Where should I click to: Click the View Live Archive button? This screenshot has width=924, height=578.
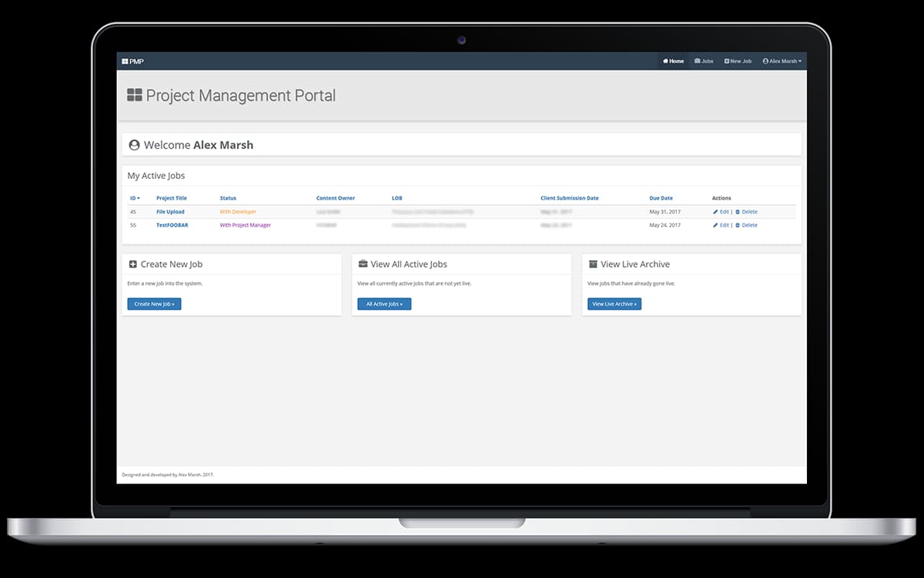[x=614, y=304]
